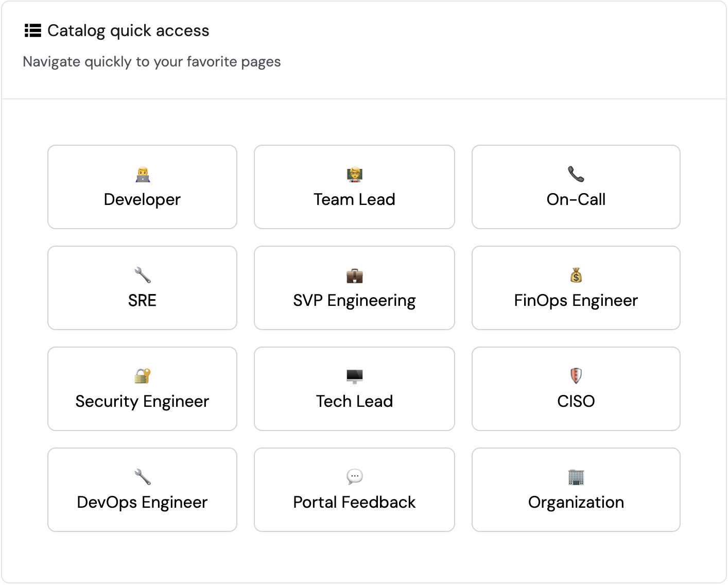728x585 pixels.
Task: Click the FinOps money bag icon
Action: (x=576, y=276)
